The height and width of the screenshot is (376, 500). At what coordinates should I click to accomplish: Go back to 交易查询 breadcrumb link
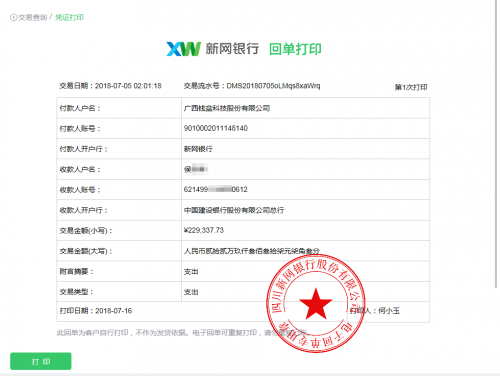(x=33, y=17)
